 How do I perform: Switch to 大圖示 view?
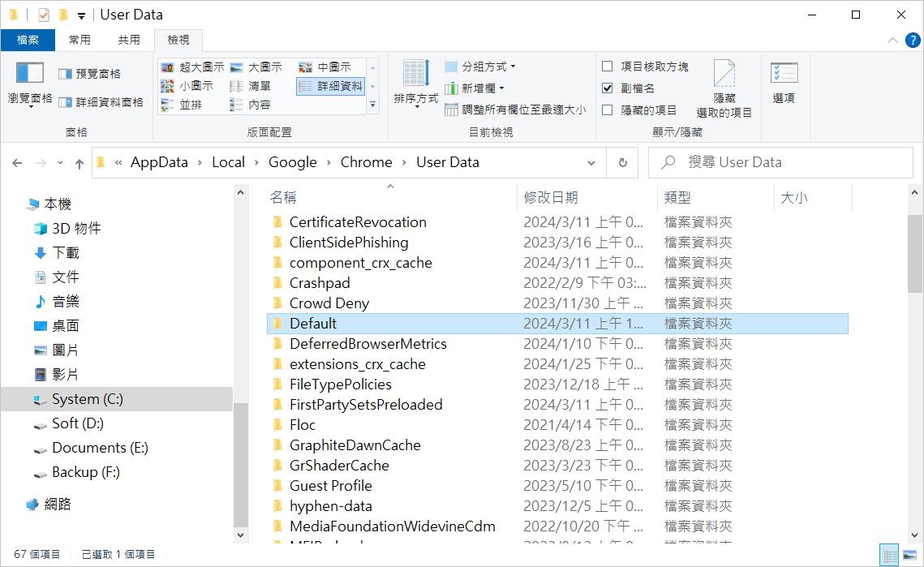256,67
